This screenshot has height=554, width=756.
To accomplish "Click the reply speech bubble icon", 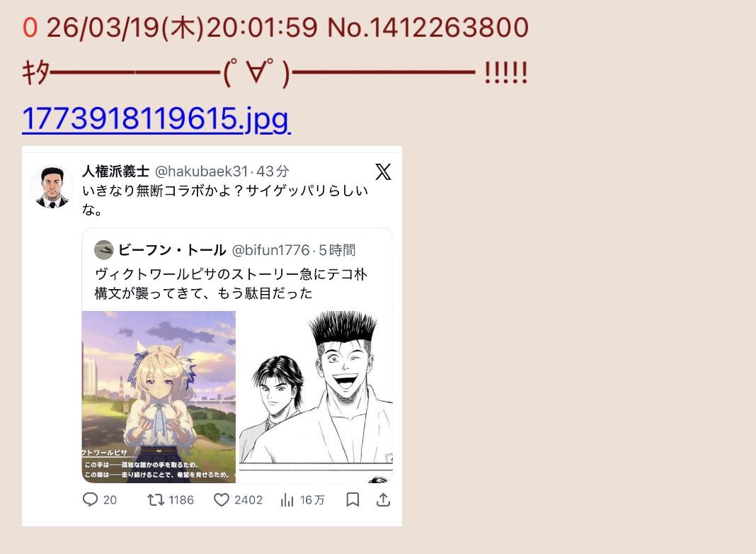I will coord(90,499).
